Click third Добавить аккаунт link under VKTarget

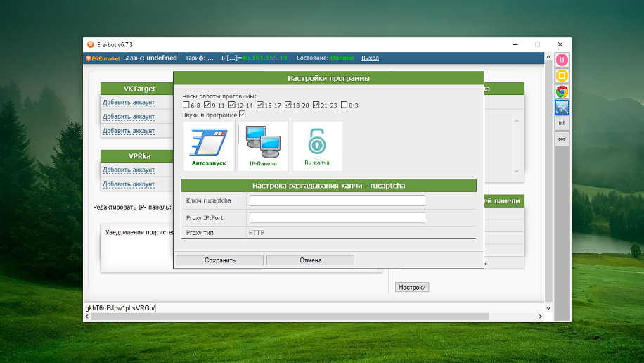click(129, 131)
